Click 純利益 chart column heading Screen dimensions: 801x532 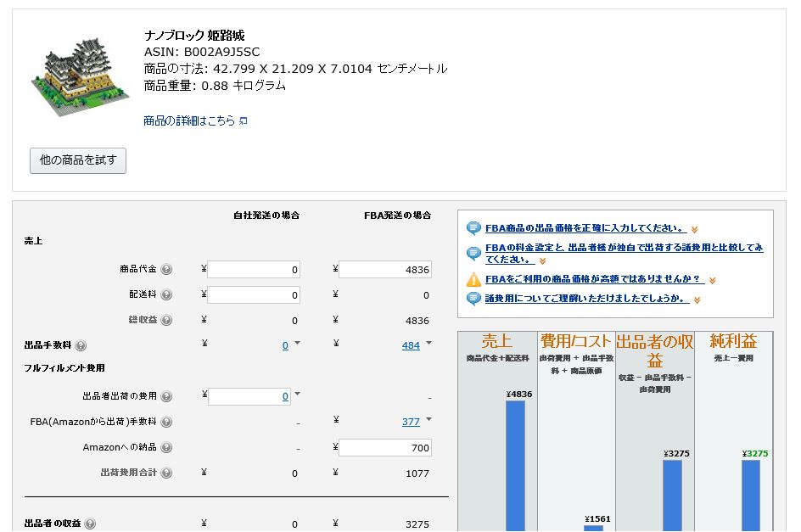click(x=733, y=341)
